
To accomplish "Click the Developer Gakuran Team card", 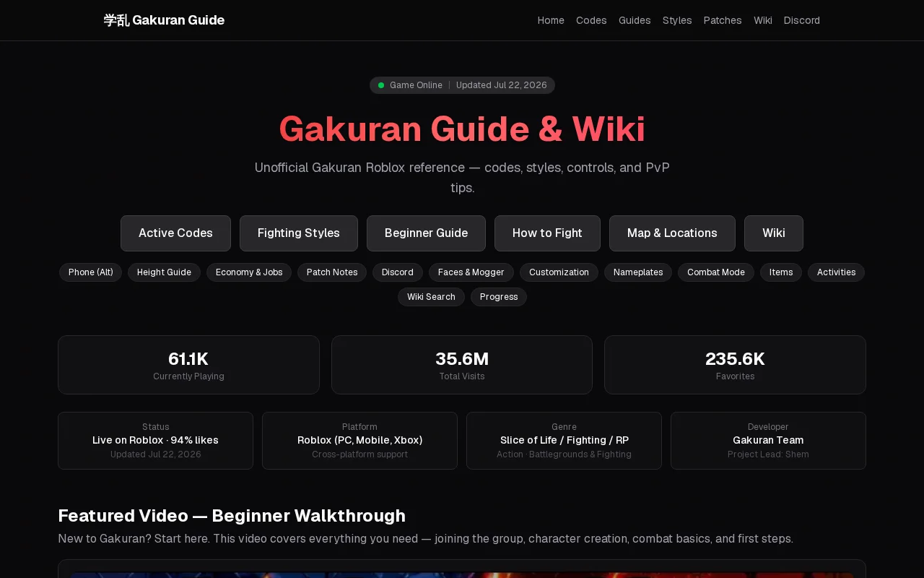I will pos(768,441).
